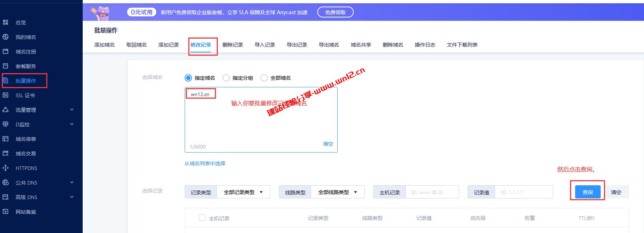Image resolution: width=644 pixels, height=233 pixels.
Task: Click the 1/5000 domain counter text
Action: (197, 147)
